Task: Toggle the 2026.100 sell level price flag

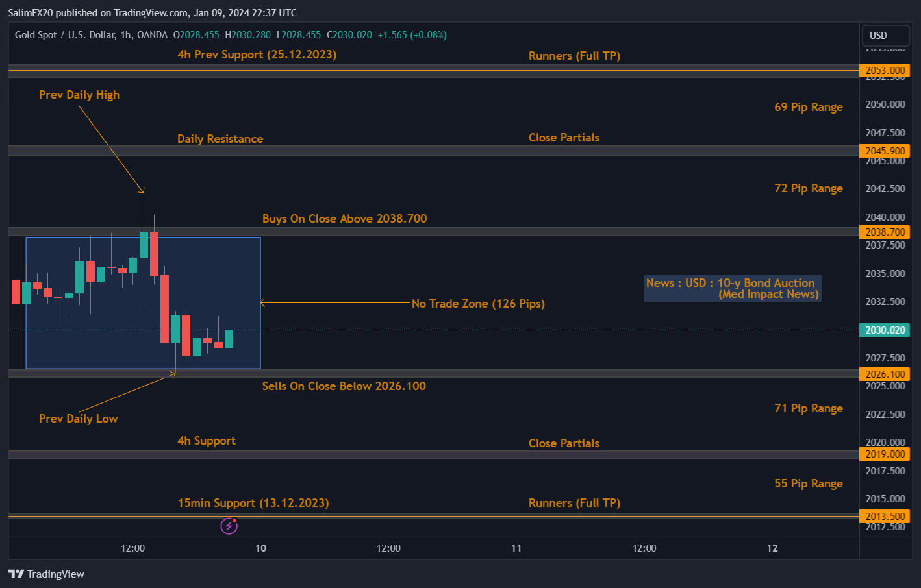Action: coord(885,374)
